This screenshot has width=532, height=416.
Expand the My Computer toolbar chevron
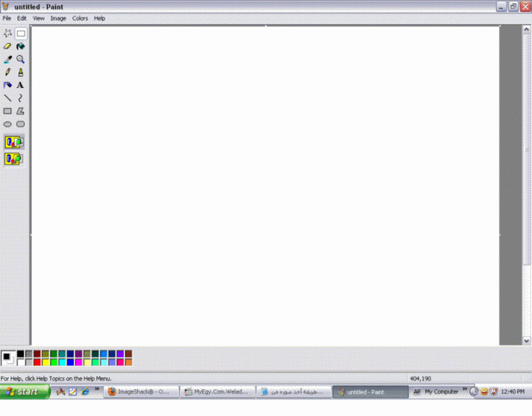[464, 389]
